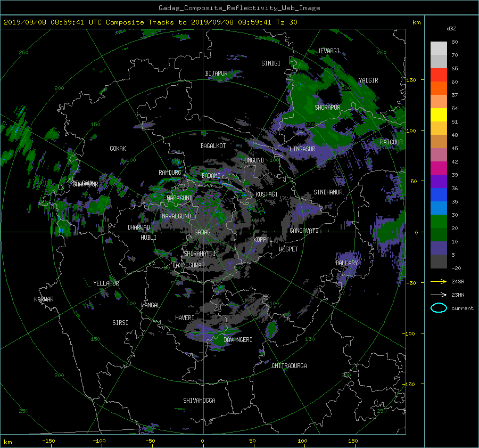Click the NAVALGUND city label
Image resolution: width=479 pixels, height=448 pixels.
(x=176, y=216)
